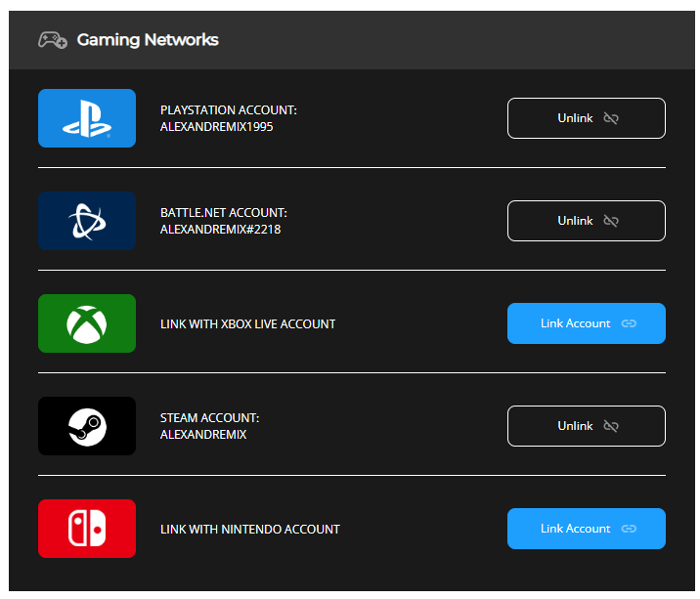Viewport: 700px width, 599px height.
Task: Unlink the Battle.net account
Action: pyautogui.click(x=587, y=221)
